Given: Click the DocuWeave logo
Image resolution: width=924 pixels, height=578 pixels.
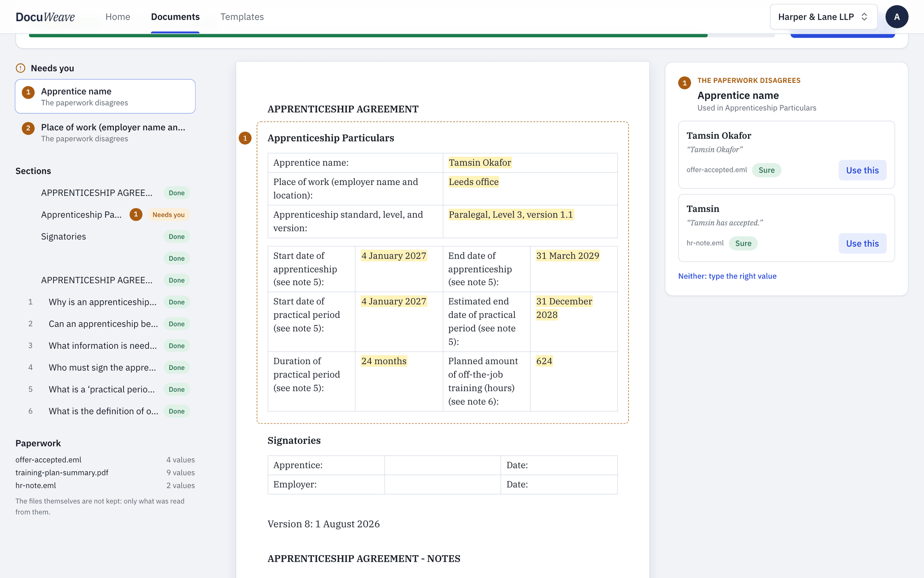Looking at the screenshot, I should pyautogui.click(x=45, y=17).
